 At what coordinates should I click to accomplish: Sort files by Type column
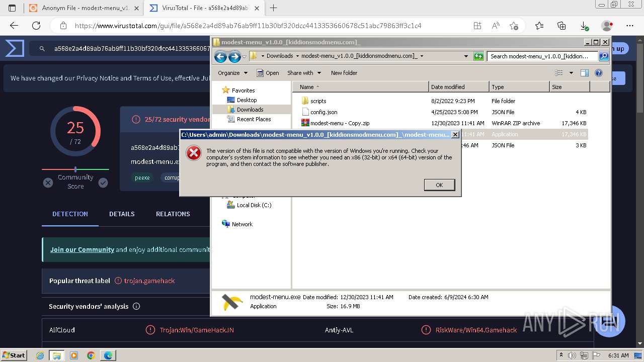[519, 87]
